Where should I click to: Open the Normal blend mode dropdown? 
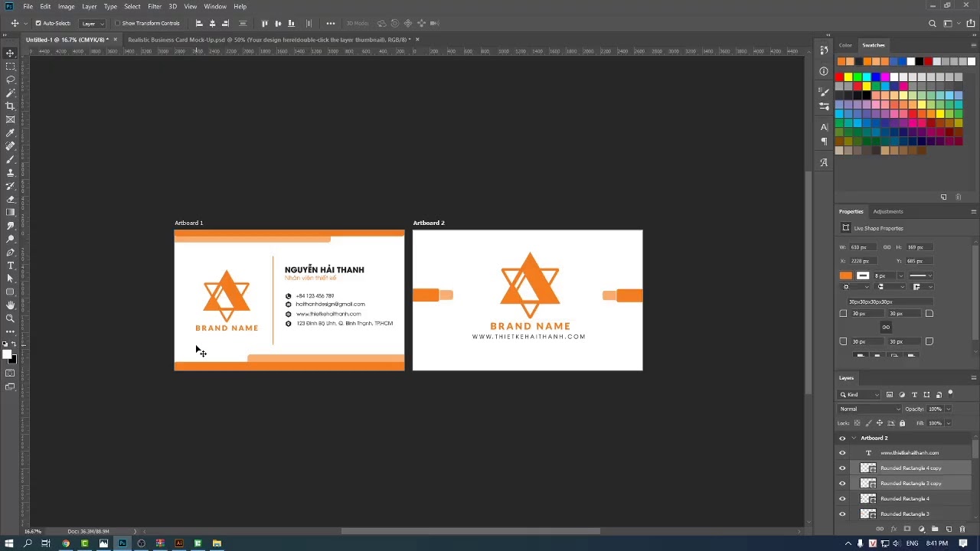coord(870,409)
